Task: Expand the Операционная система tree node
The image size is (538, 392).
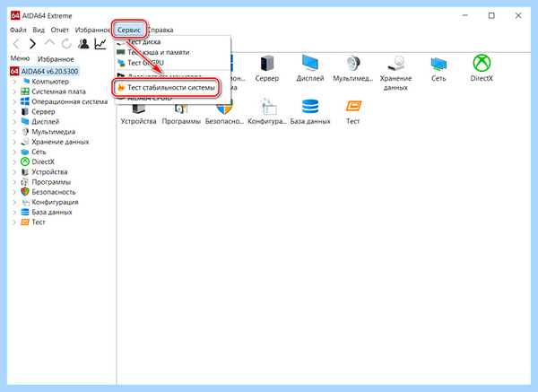Action: click(x=14, y=101)
